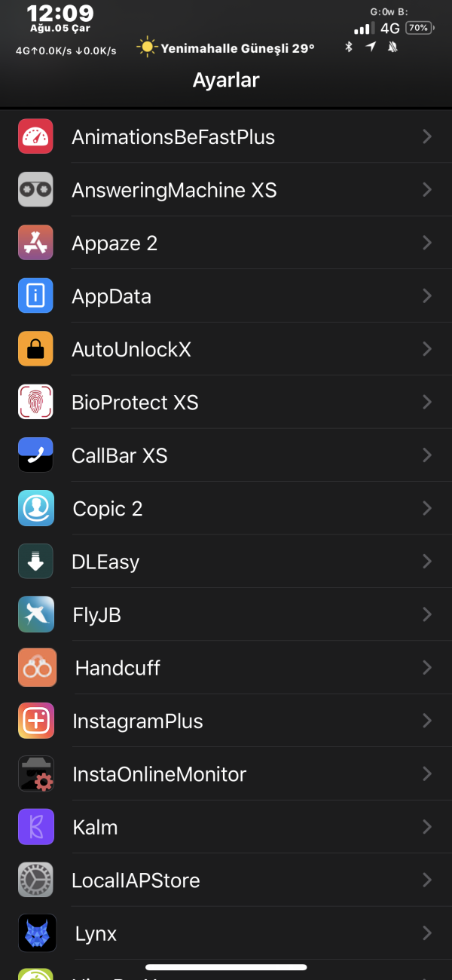The width and height of the screenshot is (452, 980).
Task: Tap the BioProtect XS fingerprint icon
Action: click(35, 402)
